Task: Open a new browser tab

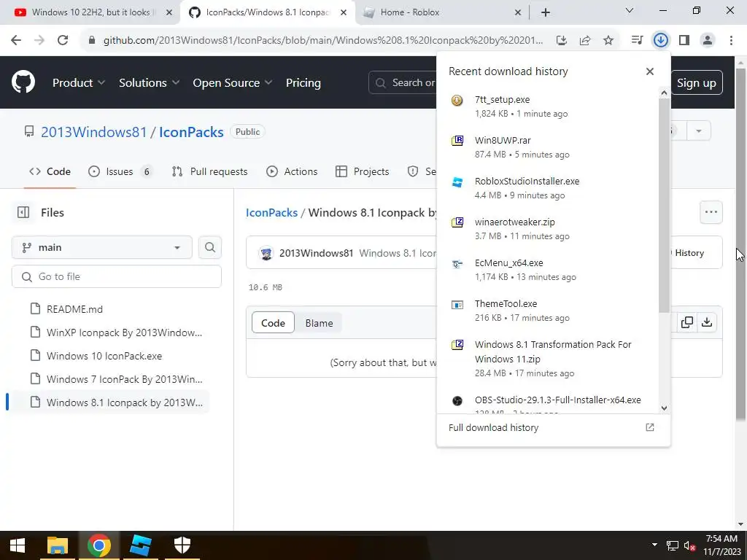Action: pos(546,12)
